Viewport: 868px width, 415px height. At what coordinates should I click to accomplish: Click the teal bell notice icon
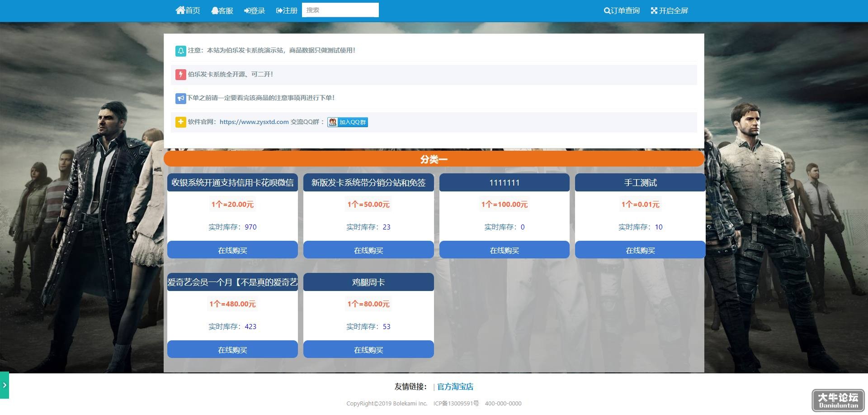[x=180, y=51]
